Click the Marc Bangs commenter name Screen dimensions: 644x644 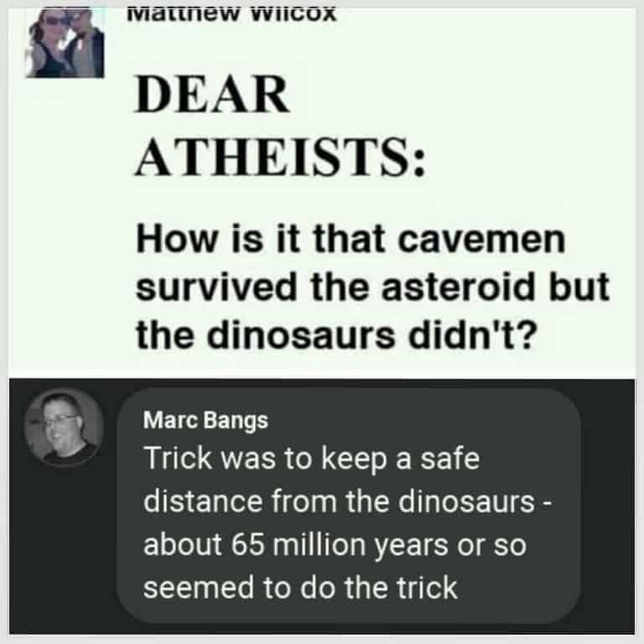click(x=206, y=420)
